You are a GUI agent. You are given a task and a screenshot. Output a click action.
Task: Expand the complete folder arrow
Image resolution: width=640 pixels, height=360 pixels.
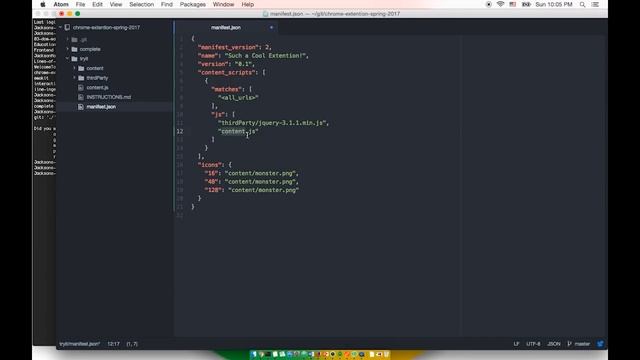[x=68, y=49]
